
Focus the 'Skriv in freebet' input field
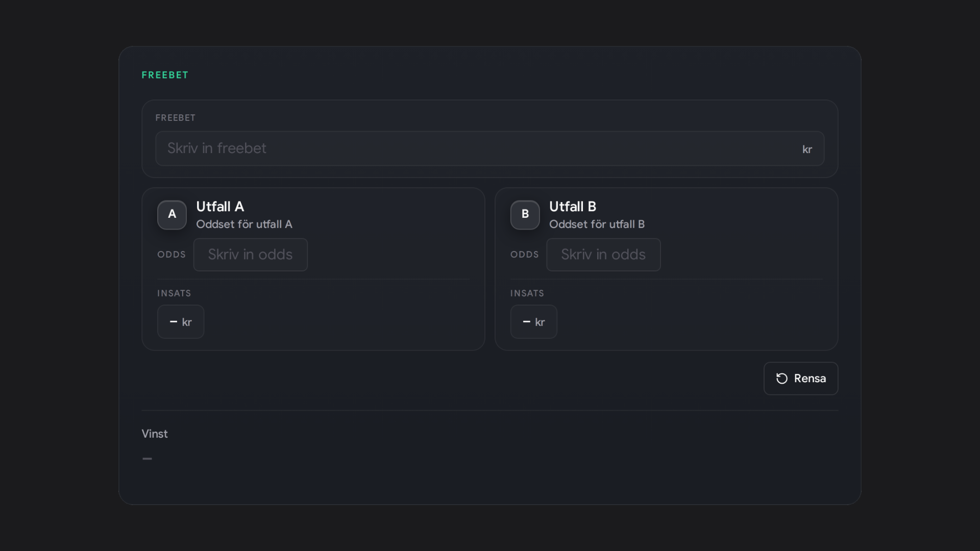[490, 148]
